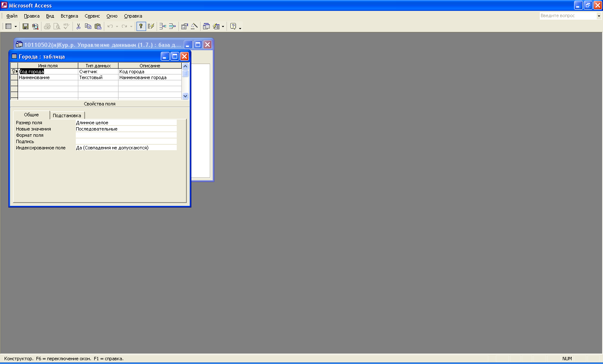The height and width of the screenshot is (364, 603).
Task: Expand the New Object dropdown arrow
Action: pyautogui.click(x=223, y=26)
